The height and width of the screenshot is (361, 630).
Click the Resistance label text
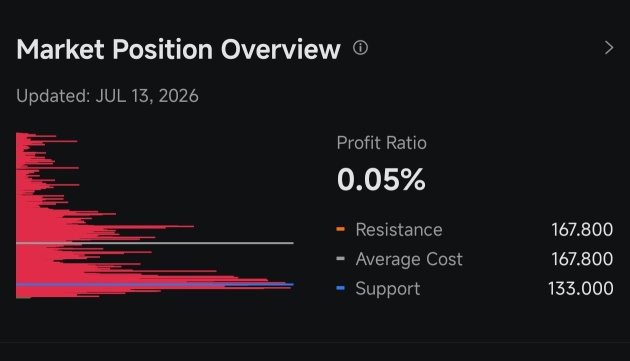pos(399,230)
